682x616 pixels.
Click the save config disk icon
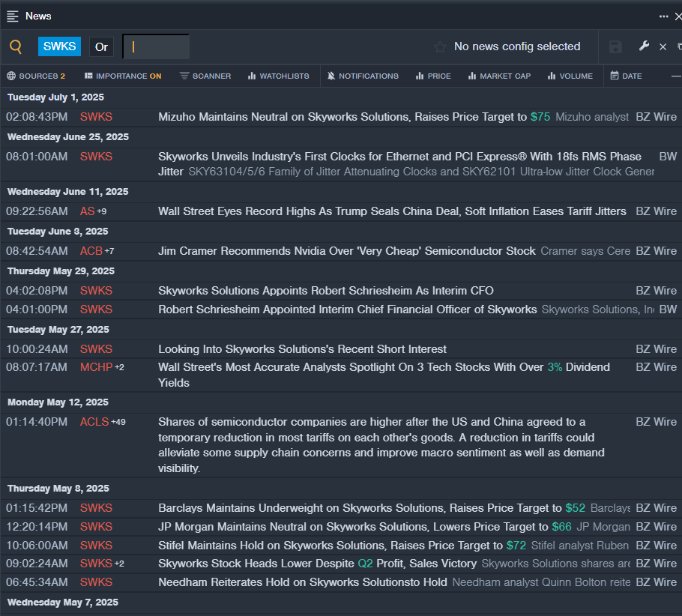click(615, 46)
